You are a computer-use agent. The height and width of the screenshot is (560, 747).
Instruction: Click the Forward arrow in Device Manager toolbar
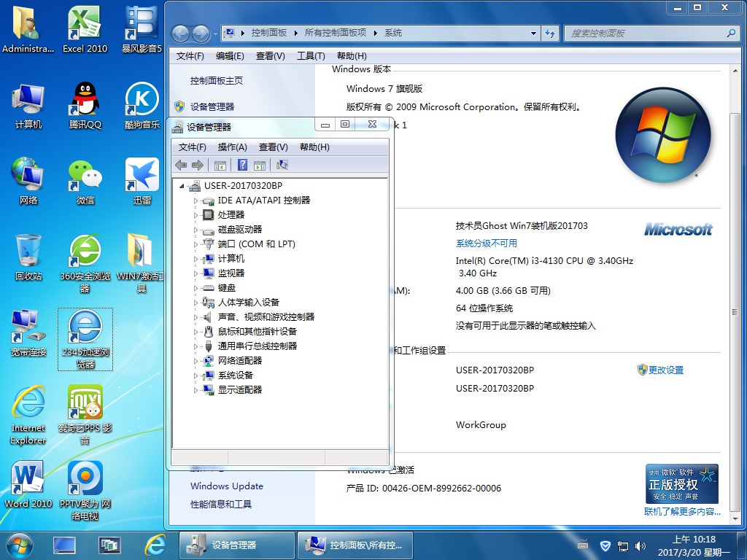click(198, 166)
